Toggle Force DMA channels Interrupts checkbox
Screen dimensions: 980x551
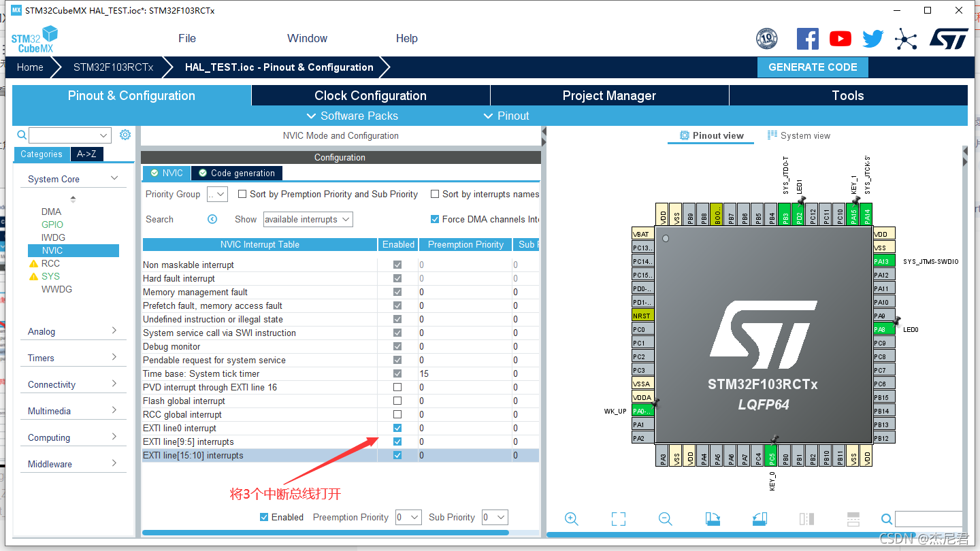point(435,219)
